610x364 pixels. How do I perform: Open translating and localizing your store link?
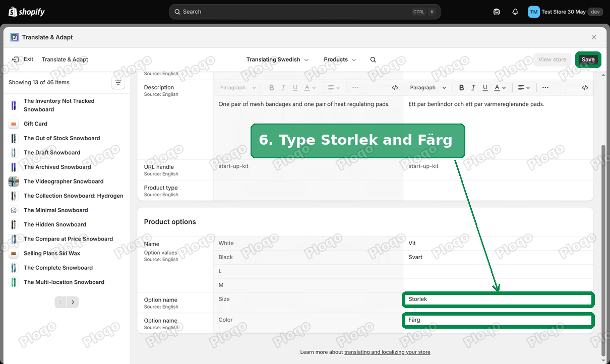point(387,352)
